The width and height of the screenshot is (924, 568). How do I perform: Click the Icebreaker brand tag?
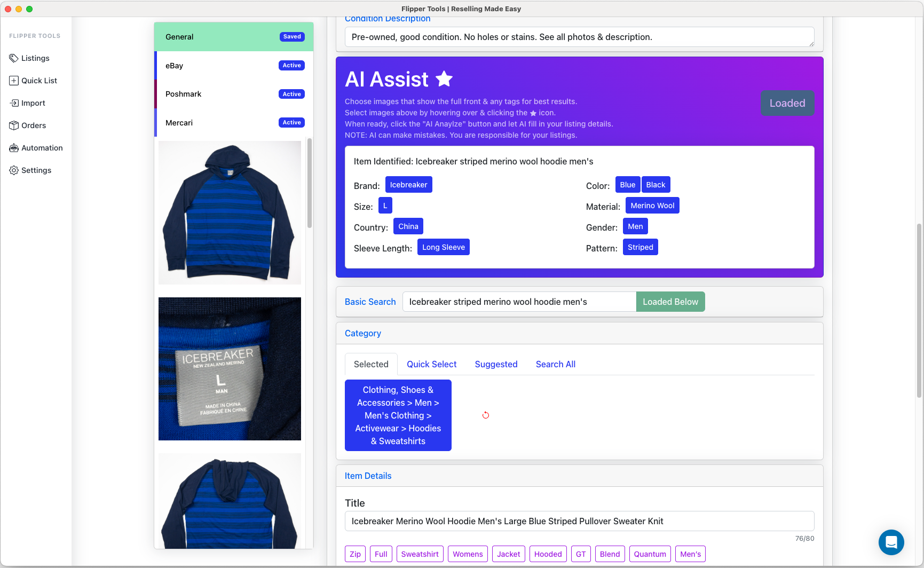(408, 185)
